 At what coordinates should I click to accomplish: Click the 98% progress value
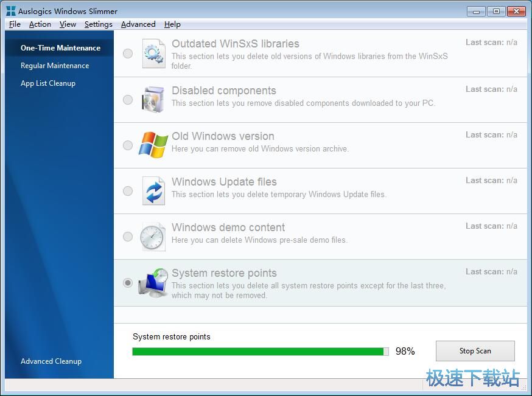coord(405,351)
